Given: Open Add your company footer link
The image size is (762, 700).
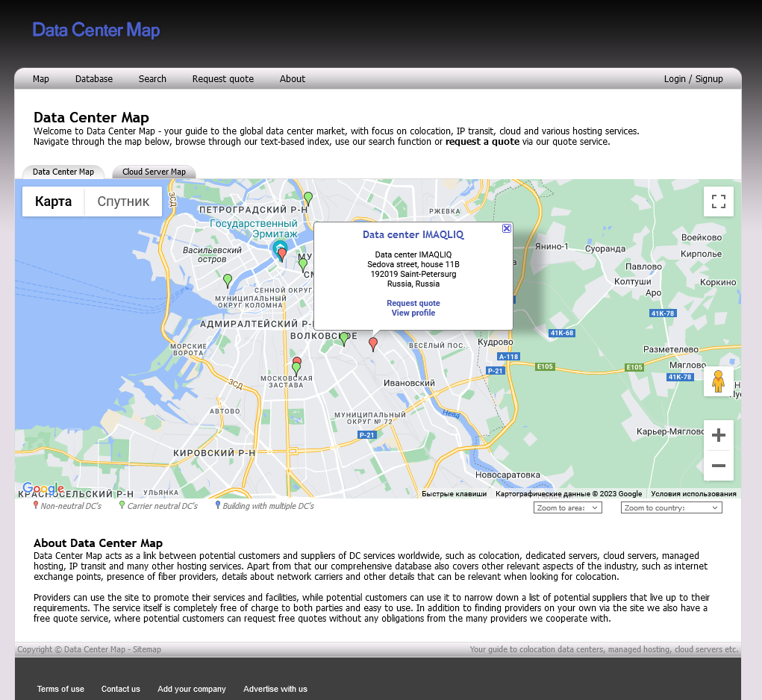Looking at the screenshot, I should [192, 689].
